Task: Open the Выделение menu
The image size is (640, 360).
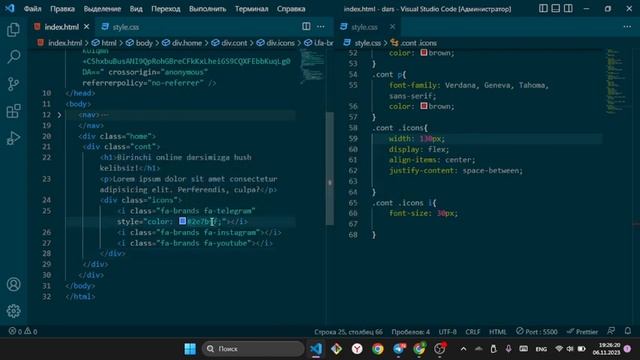Action: coord(102,9)
